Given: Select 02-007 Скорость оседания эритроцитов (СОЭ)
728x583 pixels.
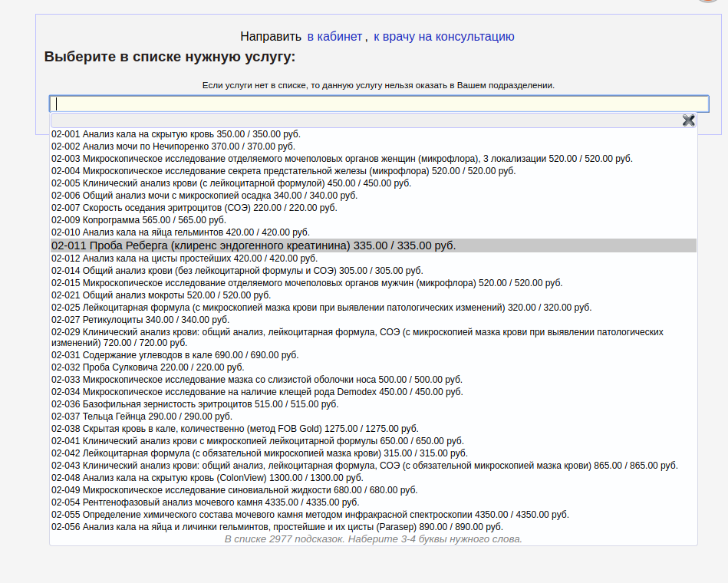Looking at the screenshot, I should click(x=194, y=208).
